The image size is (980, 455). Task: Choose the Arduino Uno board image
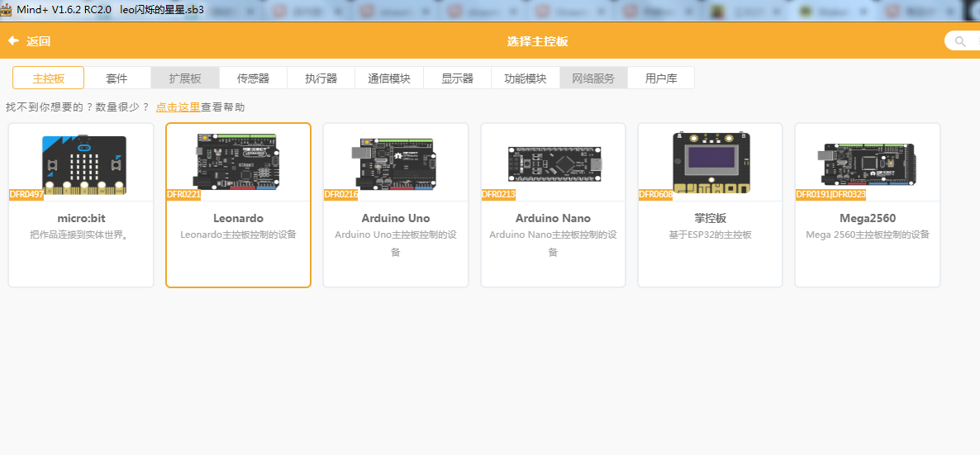(x=394, y=164)
